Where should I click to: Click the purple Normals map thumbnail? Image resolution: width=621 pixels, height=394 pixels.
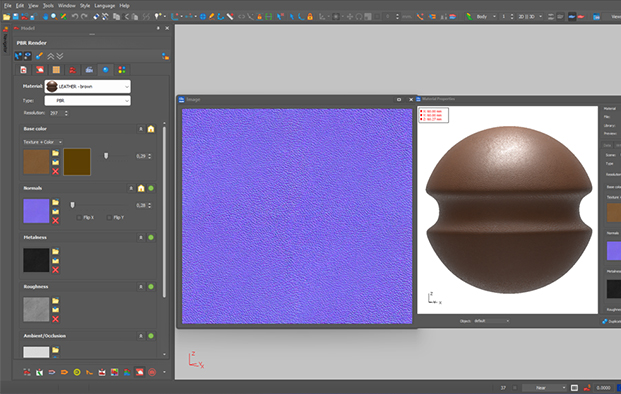tap(36, 211)
